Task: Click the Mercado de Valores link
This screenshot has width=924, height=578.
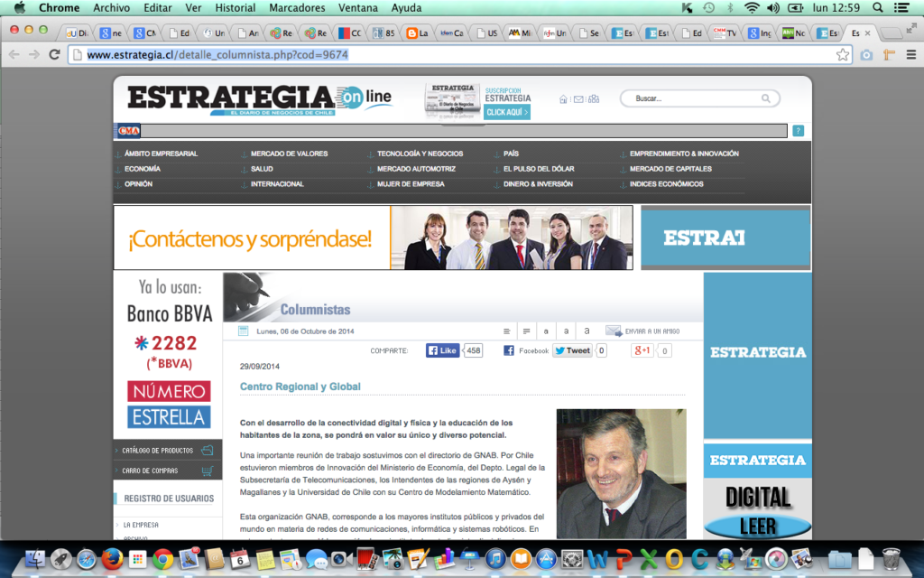Action: 289,154
